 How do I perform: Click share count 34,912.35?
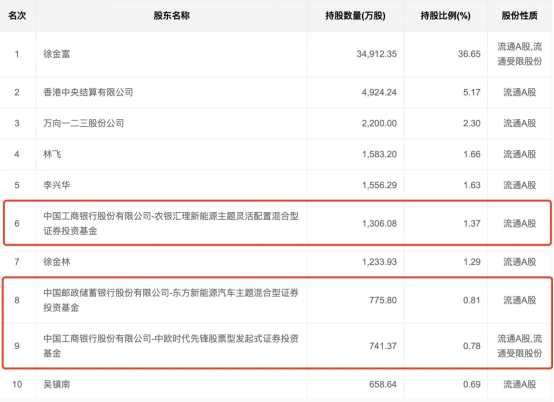377,54
